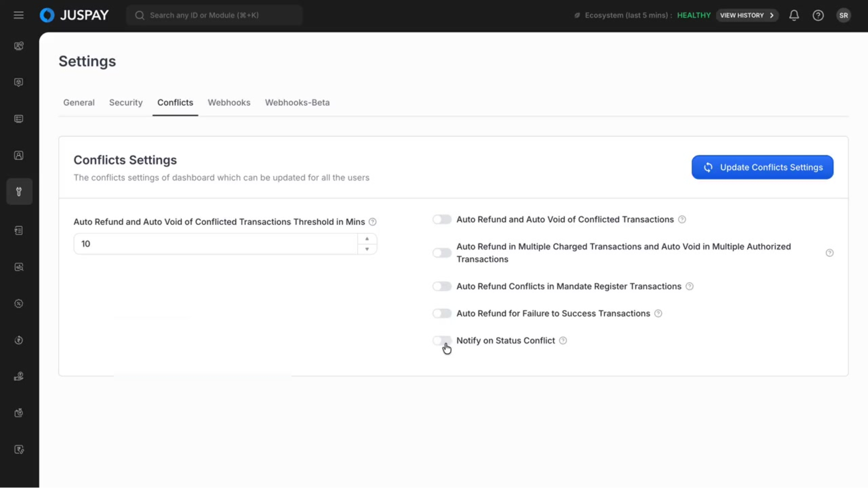Screen dimensions: 868x488
Task: Show help for Failure to Success option
Action: [x=658, y=313]
